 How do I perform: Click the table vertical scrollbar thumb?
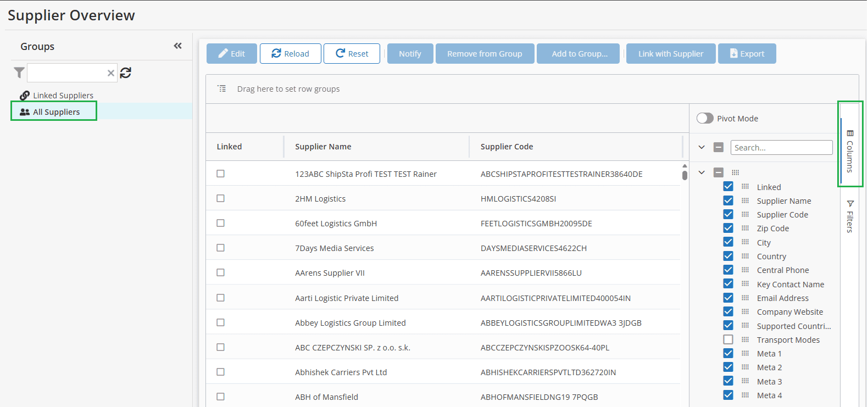(685, 176)
